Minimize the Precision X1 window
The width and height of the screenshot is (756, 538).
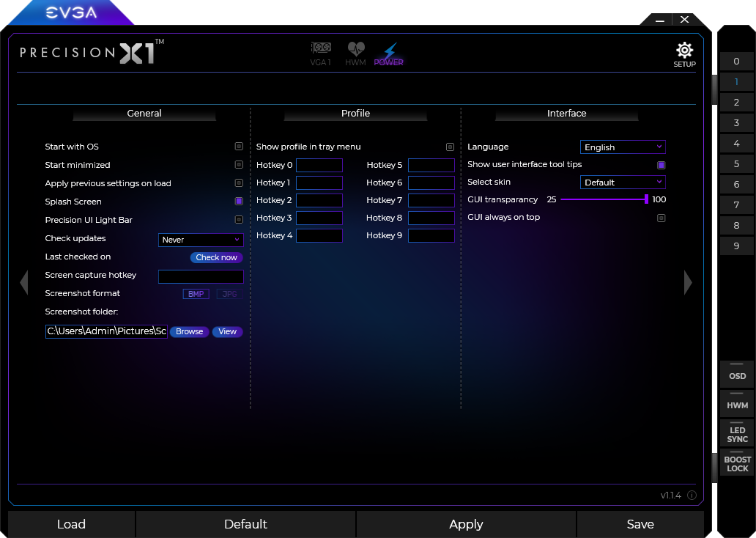click(x=660, y=20)
